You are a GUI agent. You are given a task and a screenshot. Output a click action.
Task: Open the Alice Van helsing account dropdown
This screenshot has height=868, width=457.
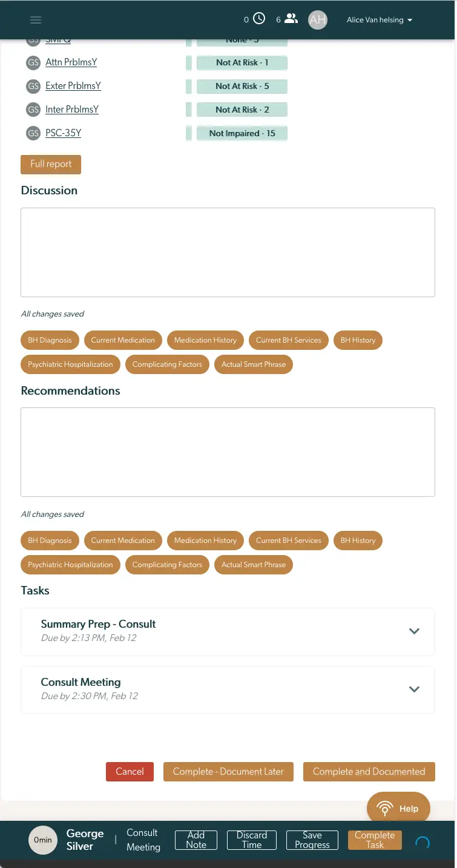pyautogui.click(x=380, y=20)
